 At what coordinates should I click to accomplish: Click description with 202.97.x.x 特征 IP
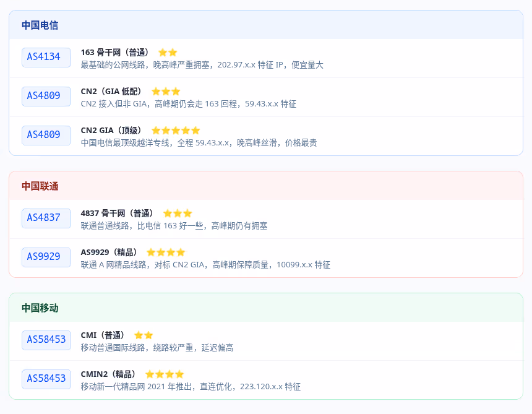pos(202,65)
